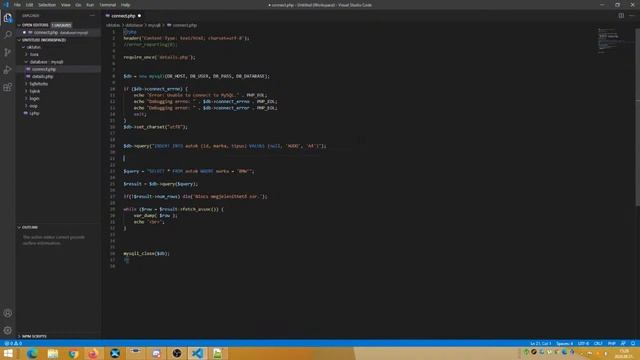Open the Extensions view

(7, 87)
